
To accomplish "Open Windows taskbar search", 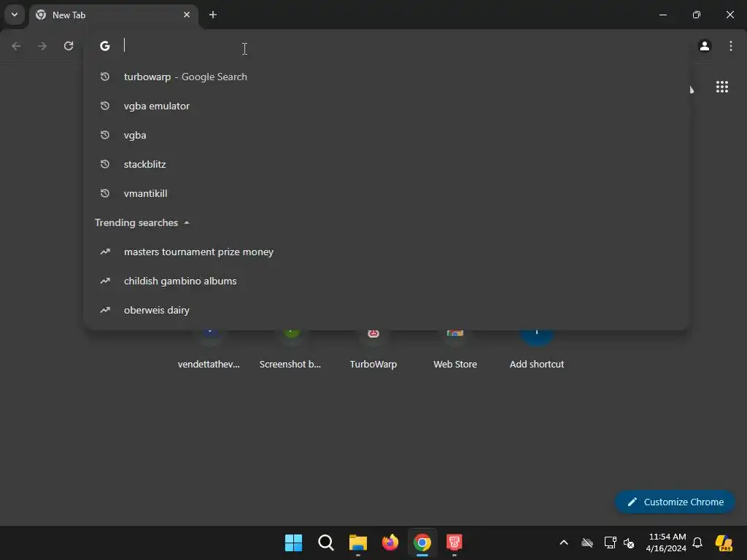I will click(326, 542).
